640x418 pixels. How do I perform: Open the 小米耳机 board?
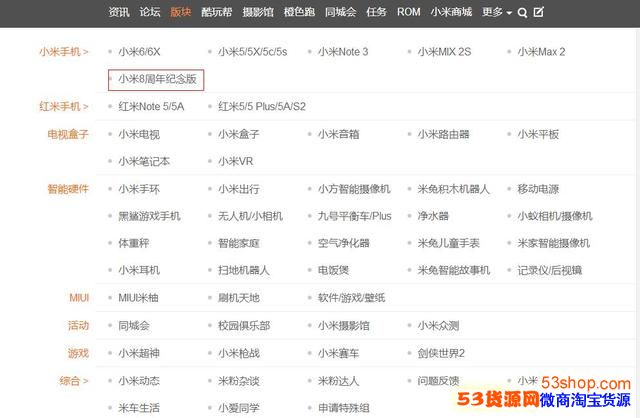coord(139,271)
